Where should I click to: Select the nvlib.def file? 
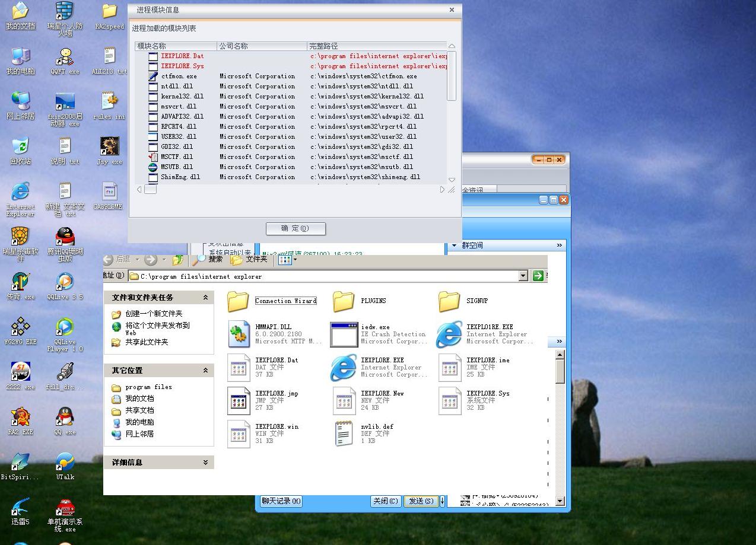tap(344, 434)
